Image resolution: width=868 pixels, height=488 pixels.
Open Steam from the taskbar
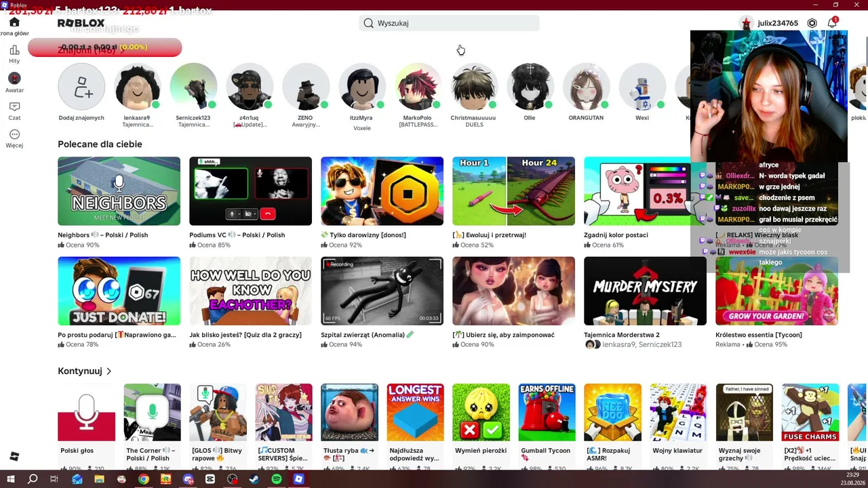coord(254,479)
